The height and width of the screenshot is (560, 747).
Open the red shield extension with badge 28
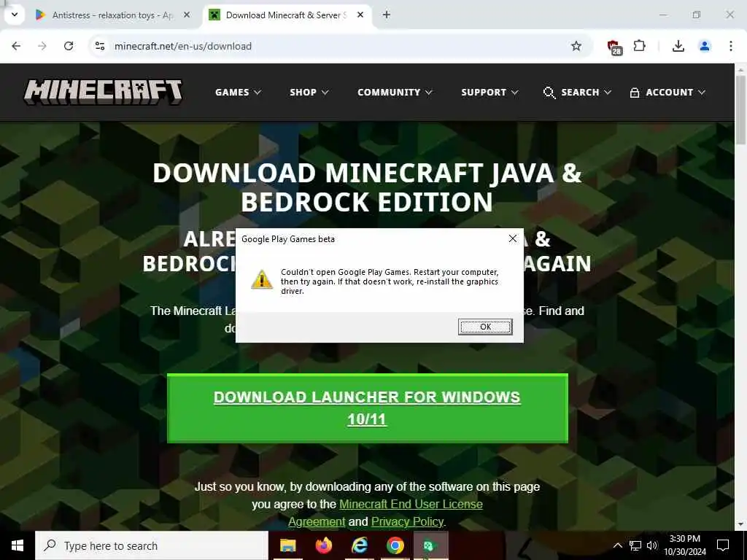point(614,47)
